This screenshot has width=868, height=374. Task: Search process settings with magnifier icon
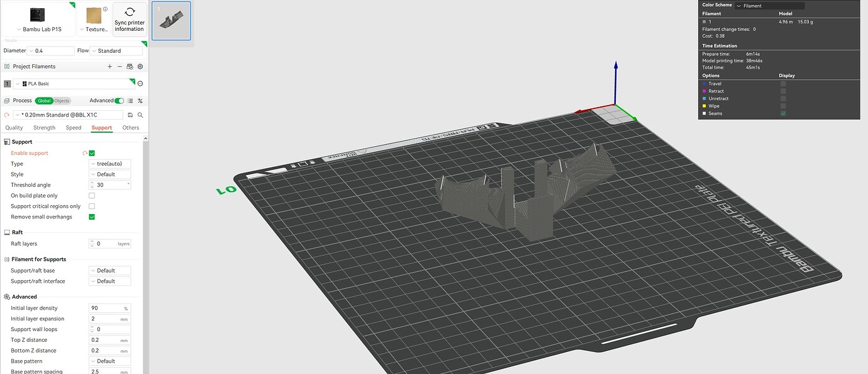point(140,115)
